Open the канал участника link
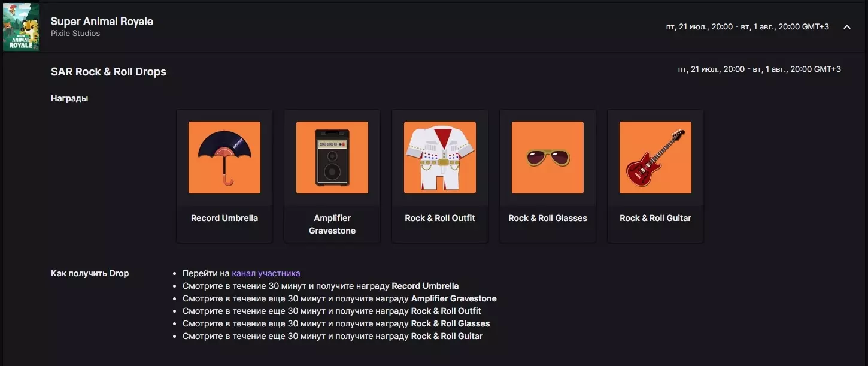 click(x=266, y=273)
